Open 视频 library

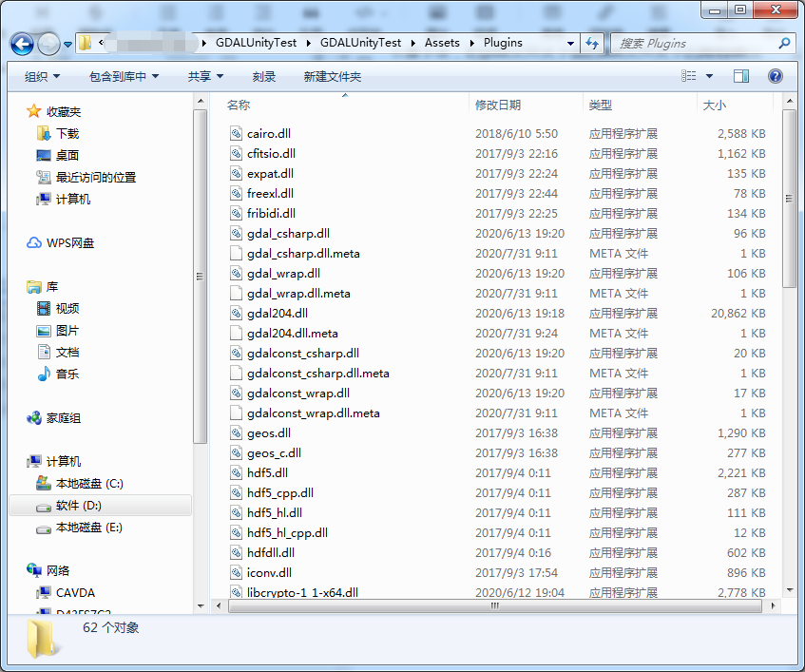pyautogui.click(x=57, y=308)
